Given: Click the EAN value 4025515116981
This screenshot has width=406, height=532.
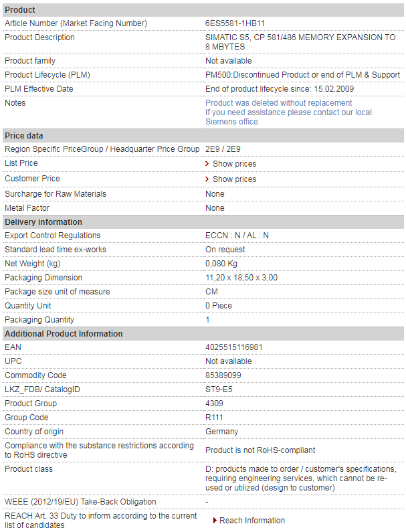Looking at the screenshot, I should pos(233,347).
